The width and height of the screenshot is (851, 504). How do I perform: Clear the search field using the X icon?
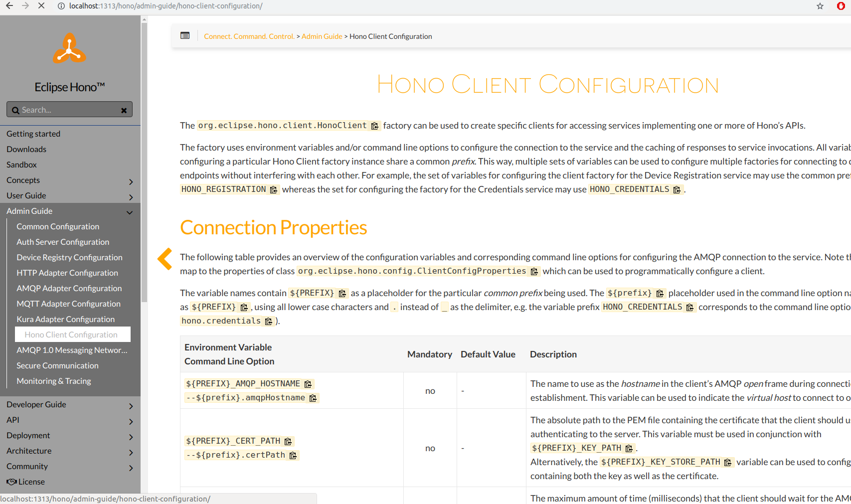click(x=124, y=109)
